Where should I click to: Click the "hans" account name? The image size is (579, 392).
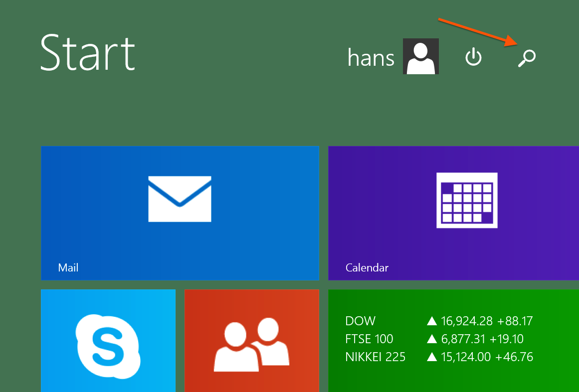click(371, 58)
